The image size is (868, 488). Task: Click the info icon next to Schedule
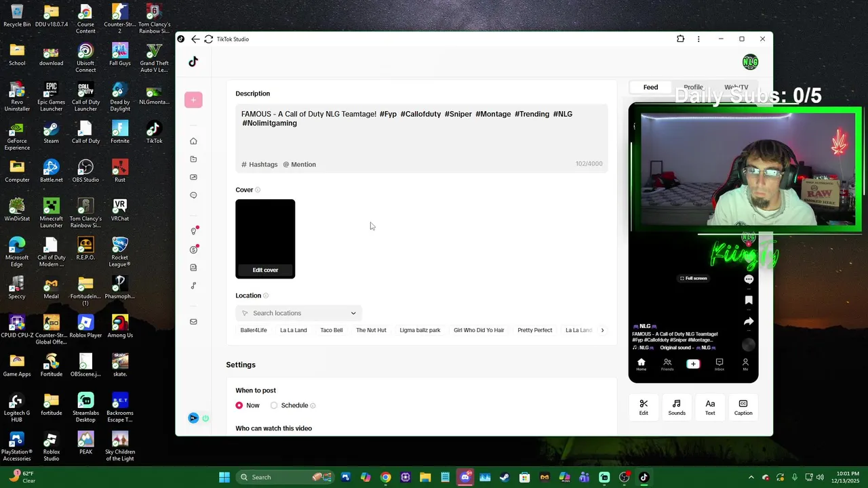[x=313, y=405]
